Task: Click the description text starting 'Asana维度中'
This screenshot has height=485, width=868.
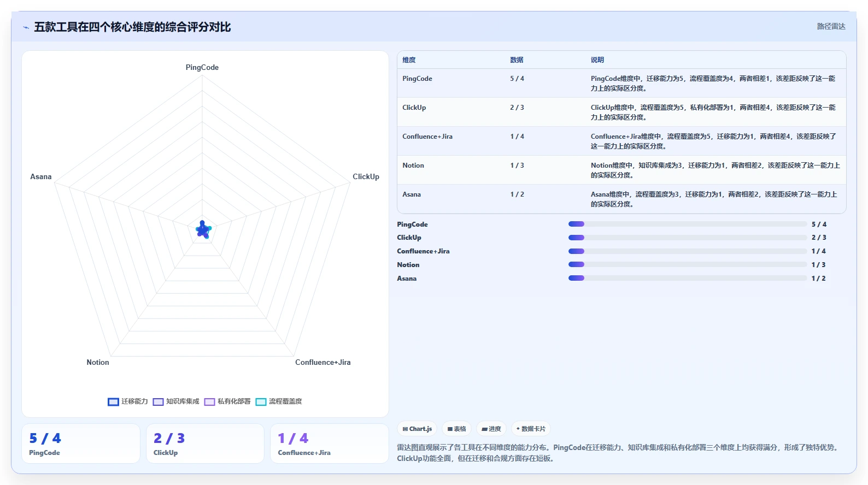Action: 713,199
